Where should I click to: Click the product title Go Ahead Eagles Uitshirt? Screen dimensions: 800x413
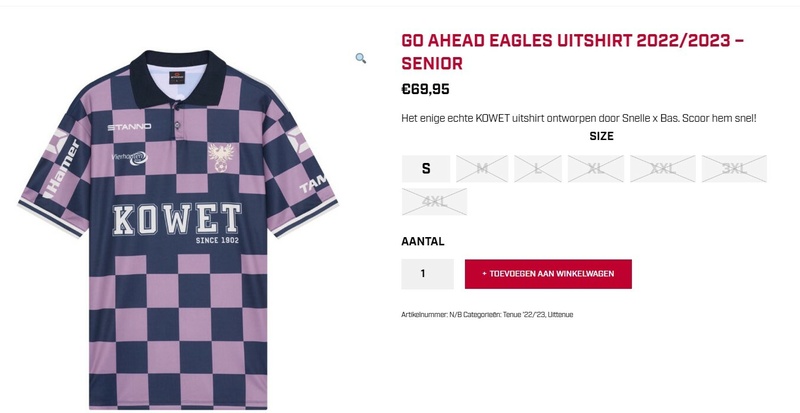coord(573,52)
